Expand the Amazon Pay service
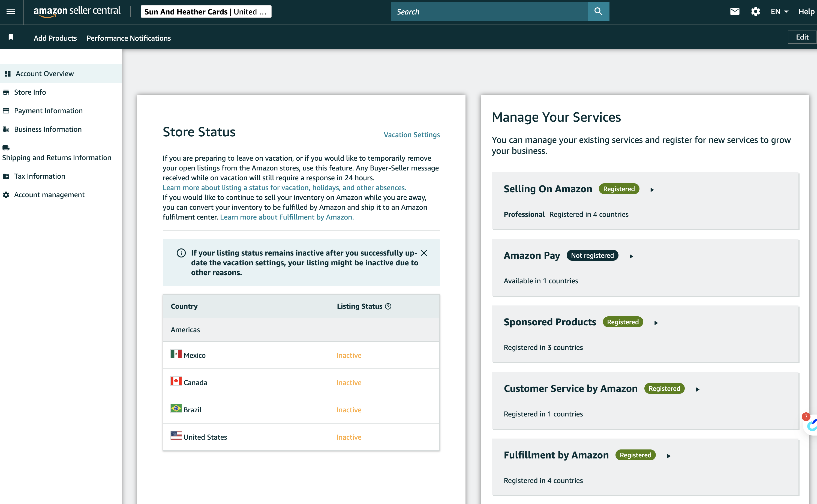This screenshot has height=504, width=817. click(x=631, y=256)
